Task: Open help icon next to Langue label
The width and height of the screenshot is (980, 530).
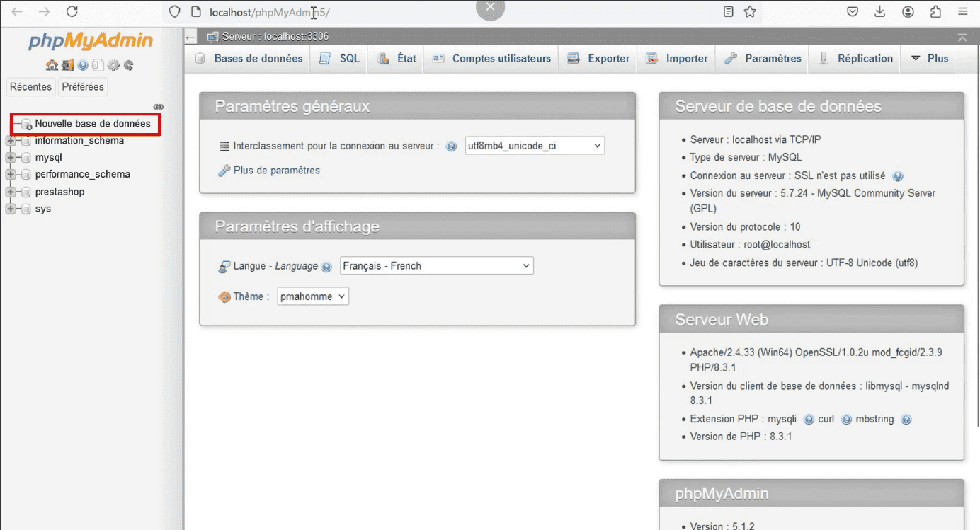Action: 326,267
